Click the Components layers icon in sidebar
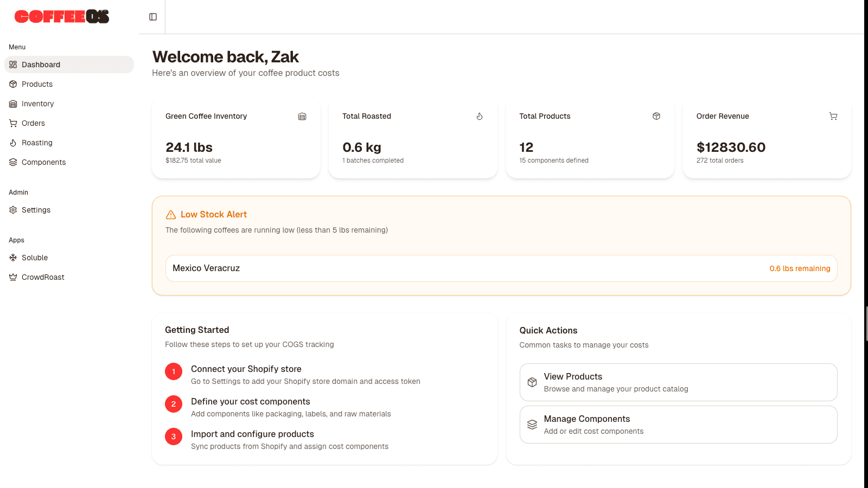This screenshot has width=868, height=488. pyautogui.click(x=13, y=162)
